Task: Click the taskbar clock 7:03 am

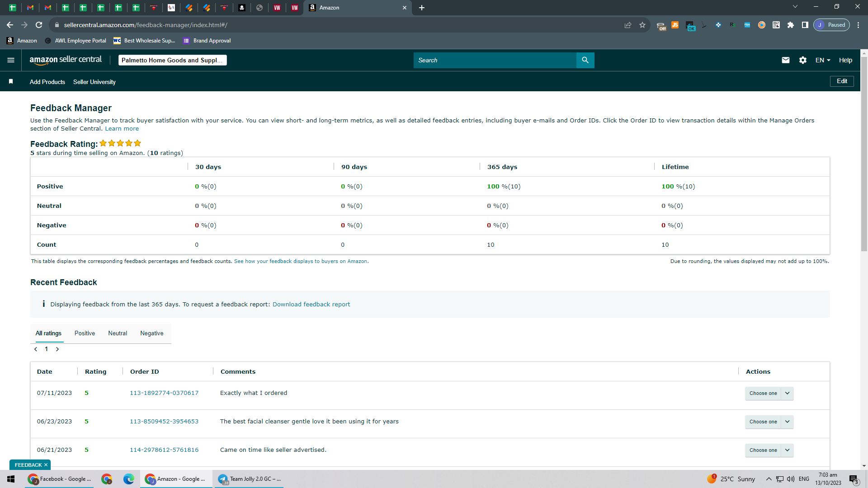Action: tap(828, 479)
